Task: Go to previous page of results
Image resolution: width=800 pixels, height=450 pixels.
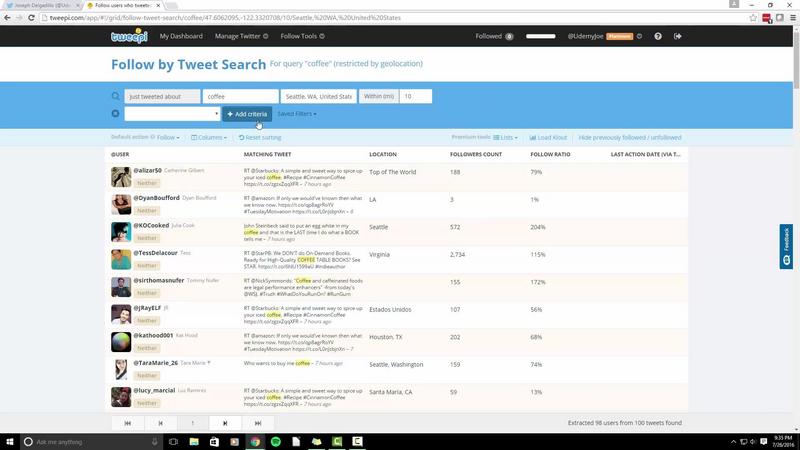Action: [160, 423]
